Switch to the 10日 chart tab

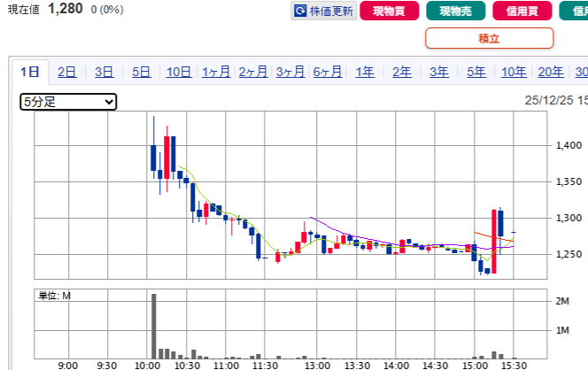[x=178, y=73]
